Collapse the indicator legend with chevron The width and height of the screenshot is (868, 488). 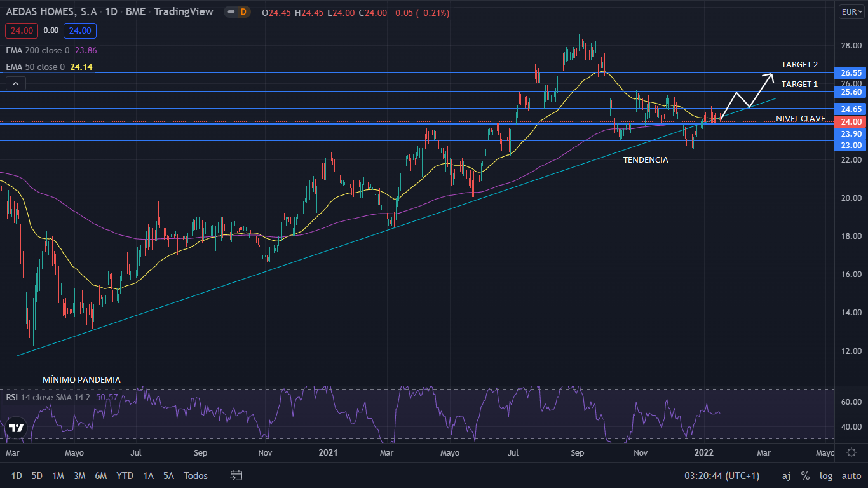point(16,83)
